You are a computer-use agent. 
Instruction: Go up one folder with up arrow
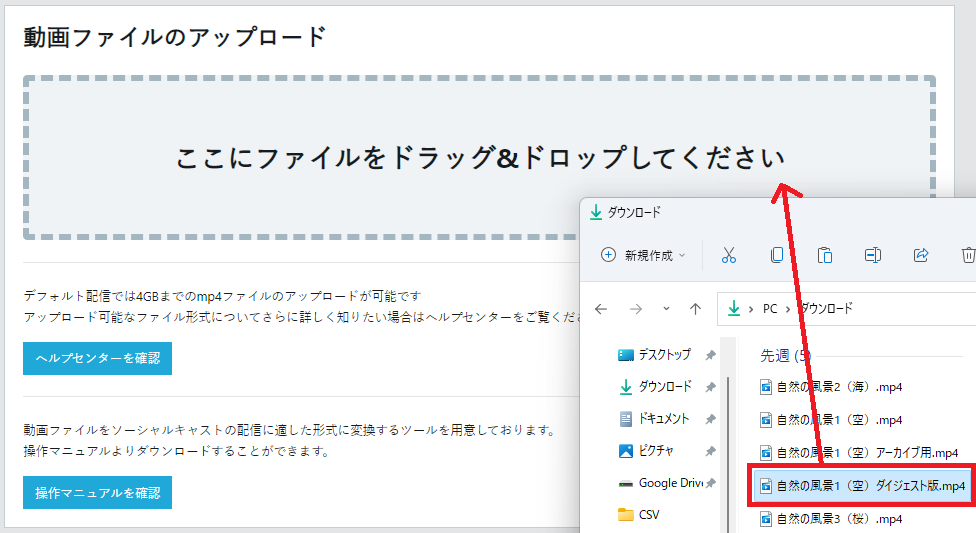pos(696,309)
